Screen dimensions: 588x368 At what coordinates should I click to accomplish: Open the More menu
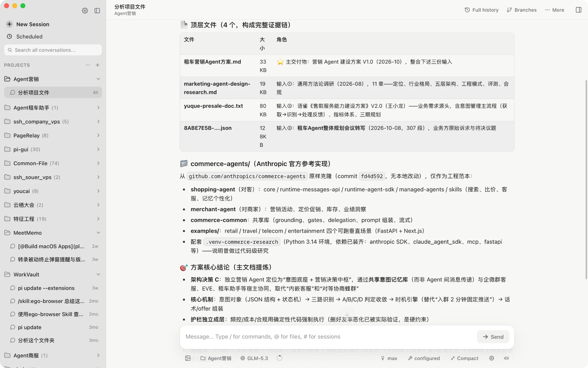(554, 10)
